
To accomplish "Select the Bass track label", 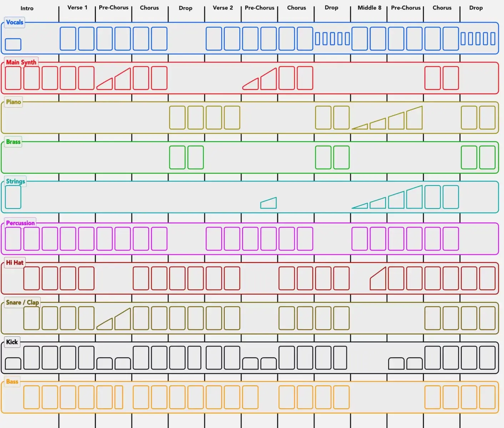I will coord(12,382).
